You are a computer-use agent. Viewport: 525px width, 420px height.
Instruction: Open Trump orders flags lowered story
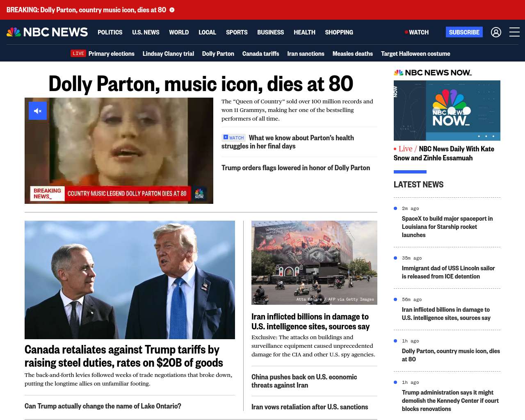pos(296,168)
